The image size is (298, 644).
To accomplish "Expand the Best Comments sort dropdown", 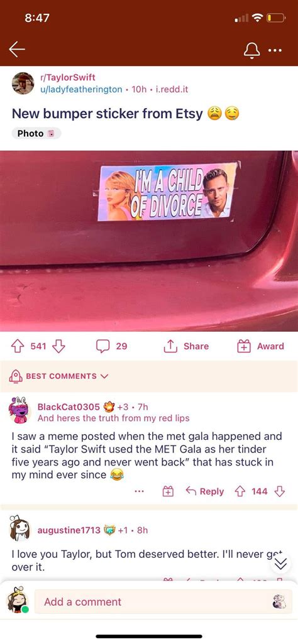I will coord(58,376).
